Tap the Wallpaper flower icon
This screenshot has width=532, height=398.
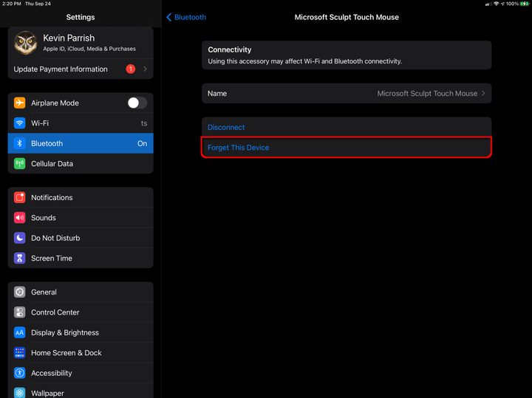point(20,393)
